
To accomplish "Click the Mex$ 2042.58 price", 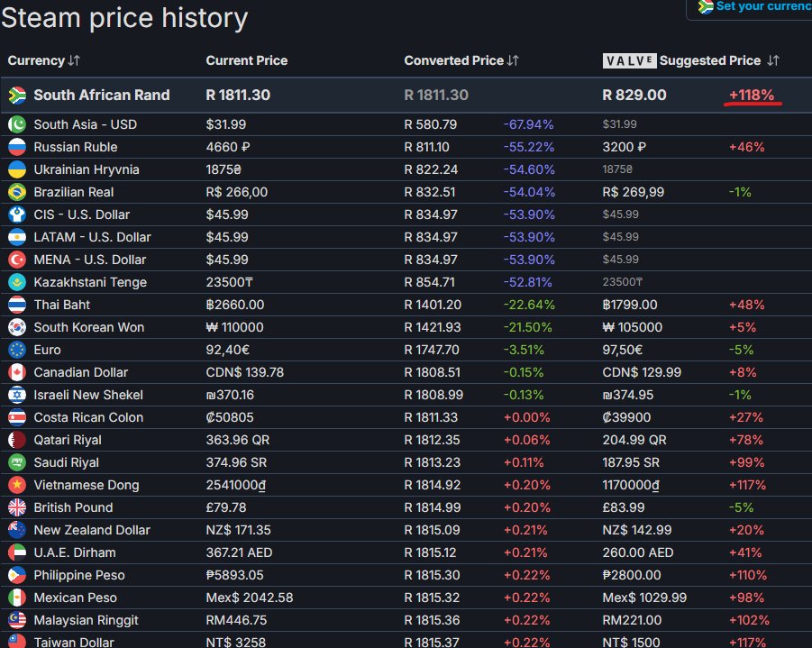I will [250, 598].
